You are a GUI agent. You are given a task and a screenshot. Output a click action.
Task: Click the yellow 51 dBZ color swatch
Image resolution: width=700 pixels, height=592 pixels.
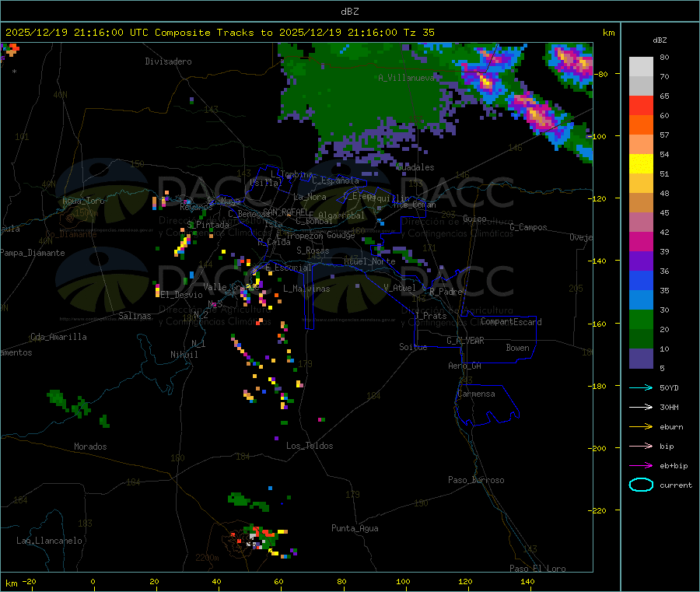click(x=641, y=164)
